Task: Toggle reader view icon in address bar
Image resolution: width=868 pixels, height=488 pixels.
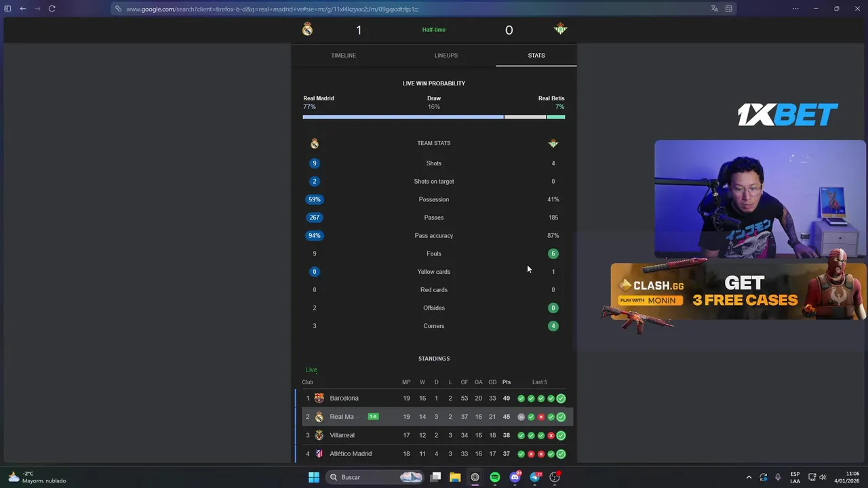Action: (x=729, y=9)
